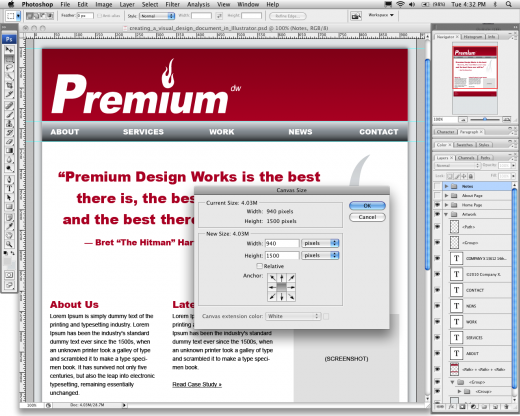
Task: Open the Layer menu
Action: point(127,4)
